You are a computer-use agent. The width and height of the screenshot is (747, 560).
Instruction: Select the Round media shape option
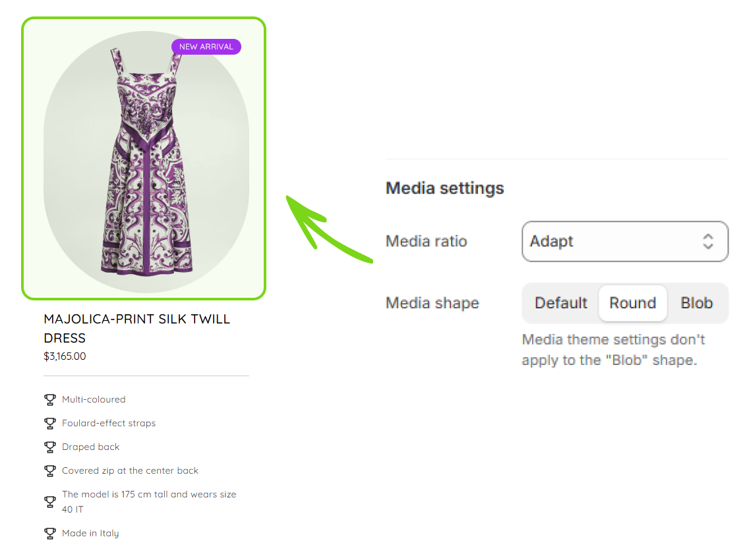click(632, 303)
